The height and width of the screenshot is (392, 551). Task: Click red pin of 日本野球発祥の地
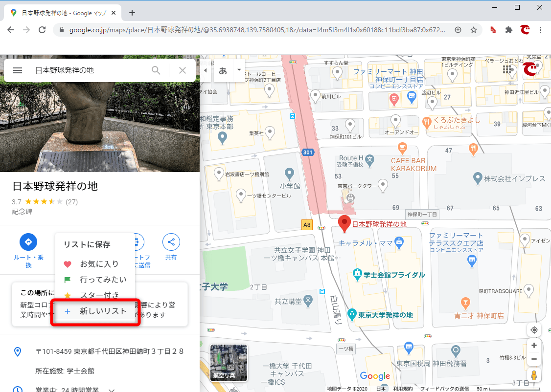344,223
